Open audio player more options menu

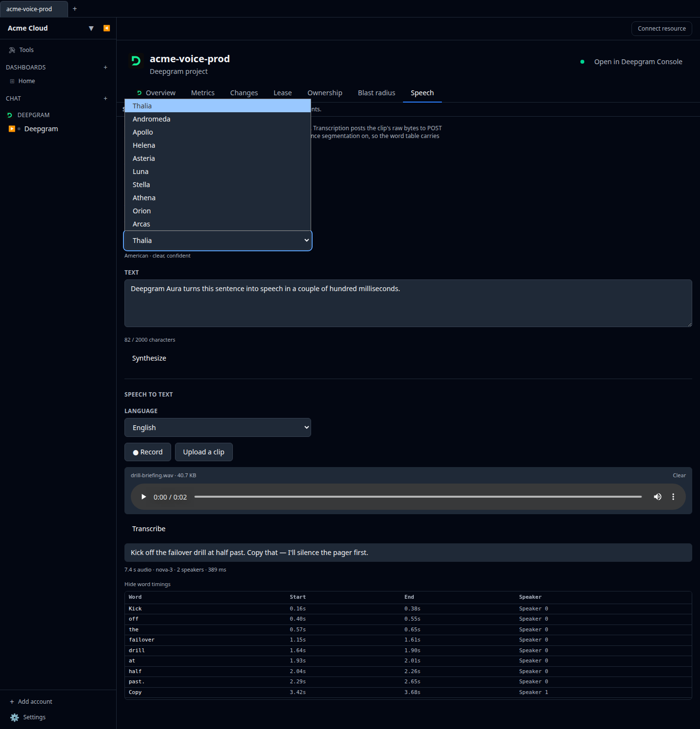tap(673, 497)
